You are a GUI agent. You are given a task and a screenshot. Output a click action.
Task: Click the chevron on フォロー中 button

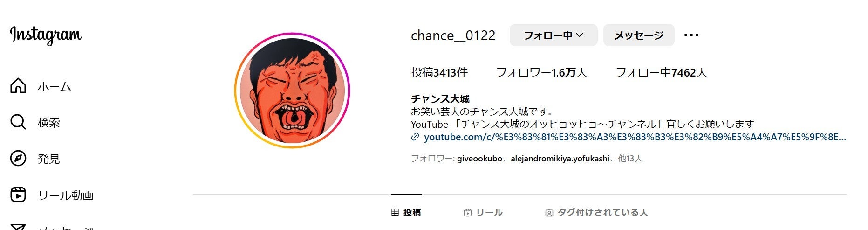click(x=580, y=35)
